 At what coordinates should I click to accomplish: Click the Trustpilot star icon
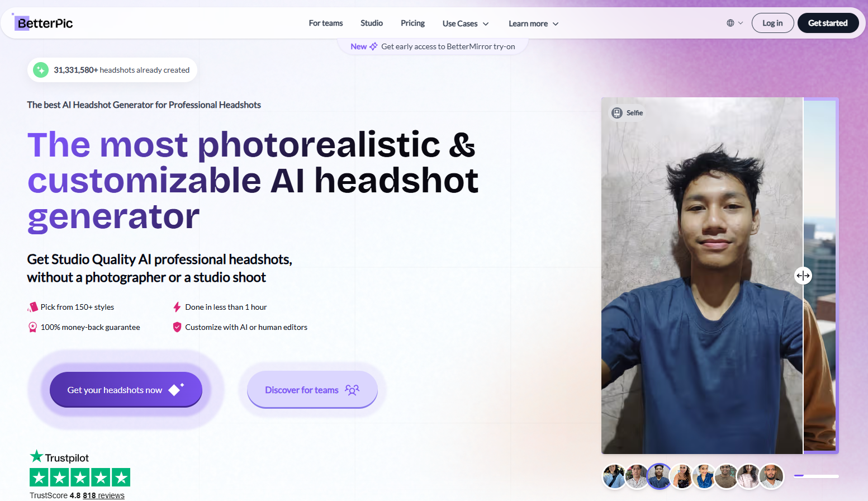[36, 457]
